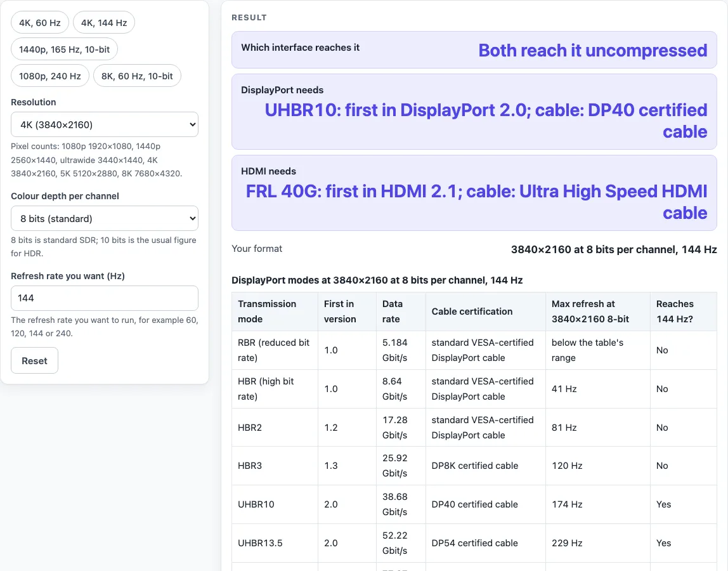Viewport: 728px width, 571px height.
Task: Choose the 4K, 144 Hz preset chip
Action: (x=104, y=23)
